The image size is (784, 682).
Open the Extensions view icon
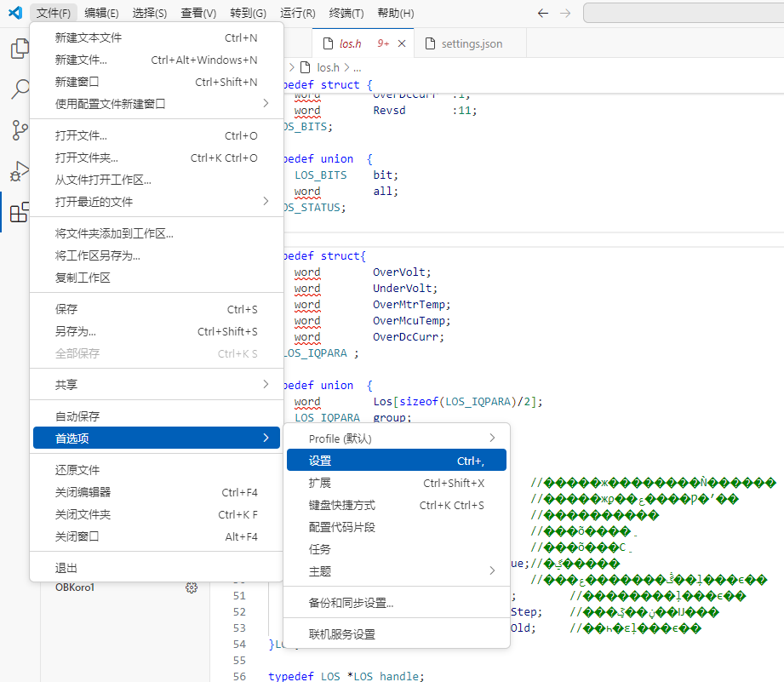(x=20, y=212)
